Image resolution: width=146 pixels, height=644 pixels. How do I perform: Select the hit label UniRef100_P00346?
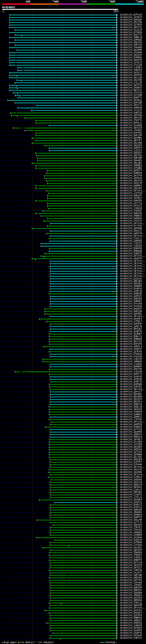coord(131,304)
